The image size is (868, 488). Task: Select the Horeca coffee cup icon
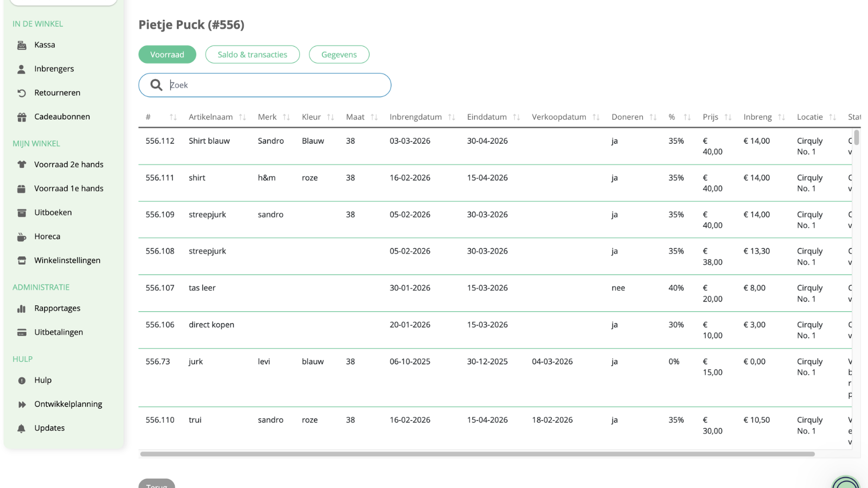[22, 236]
